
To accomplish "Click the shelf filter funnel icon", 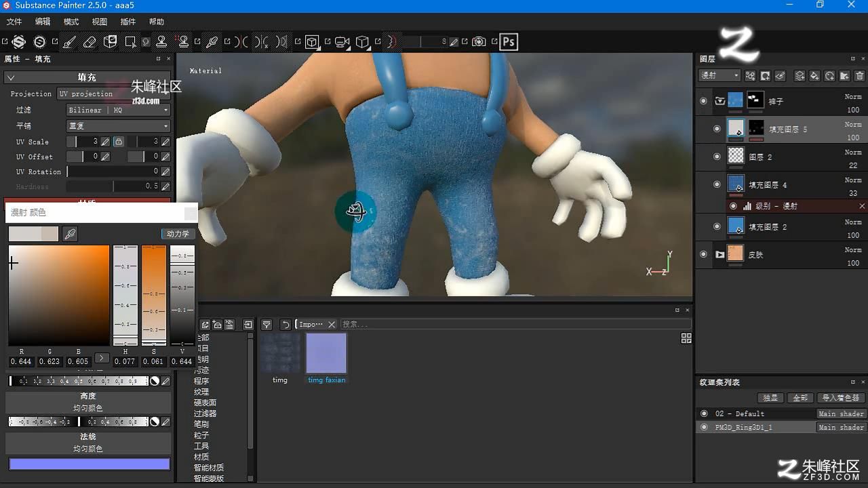I will point(267,325).
